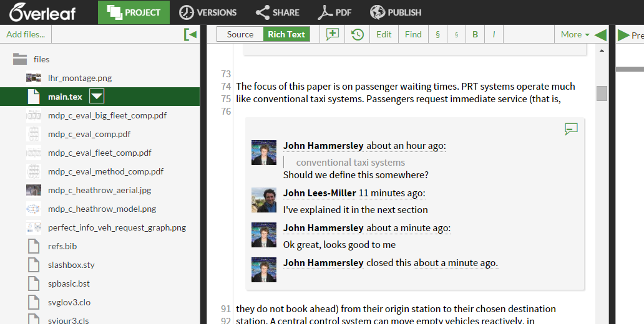Open the Add files menu
The height and width of the screenshot is (324, 644).
click(26, 34)
